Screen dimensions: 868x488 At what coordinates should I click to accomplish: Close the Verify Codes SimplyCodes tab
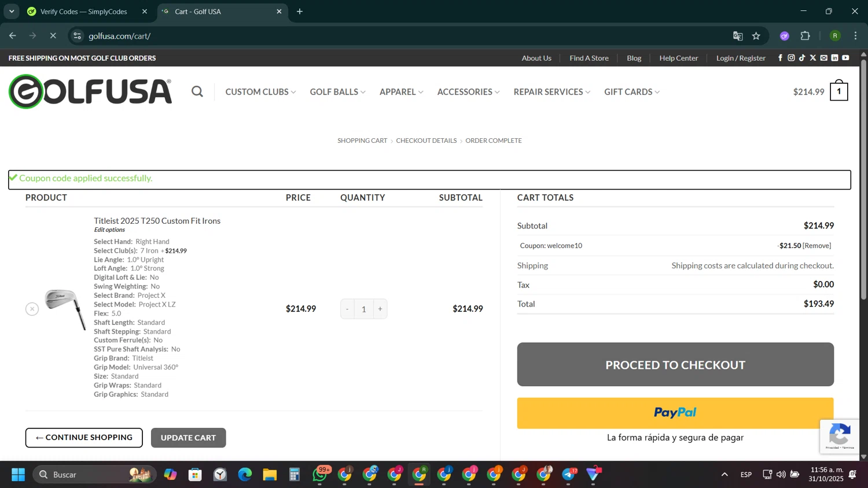coord(145,12)
